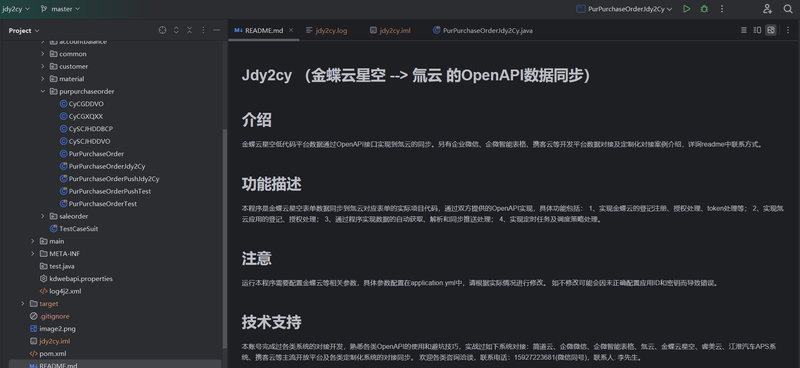Image resolution: width=800 pixels, height=368 pixels.
Task: Switch to editor and preview split view
Action: coord(758,30)
